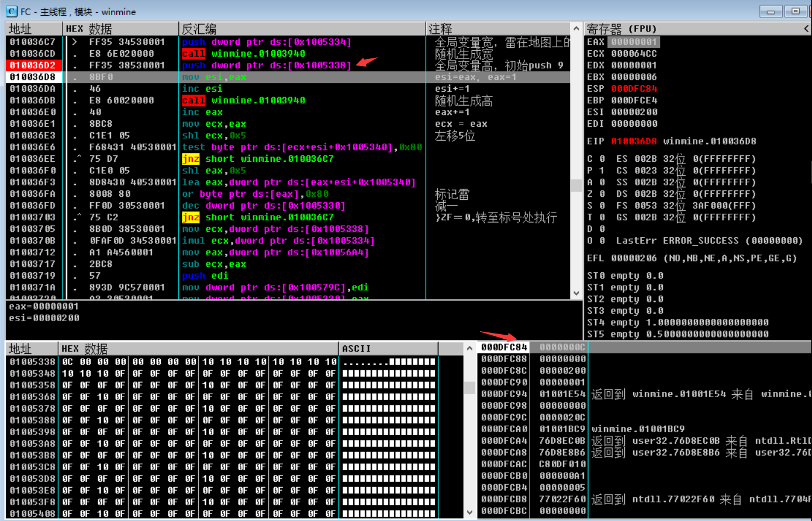Click the S sign flag value

pyautogui.click(x=602, y=206)
